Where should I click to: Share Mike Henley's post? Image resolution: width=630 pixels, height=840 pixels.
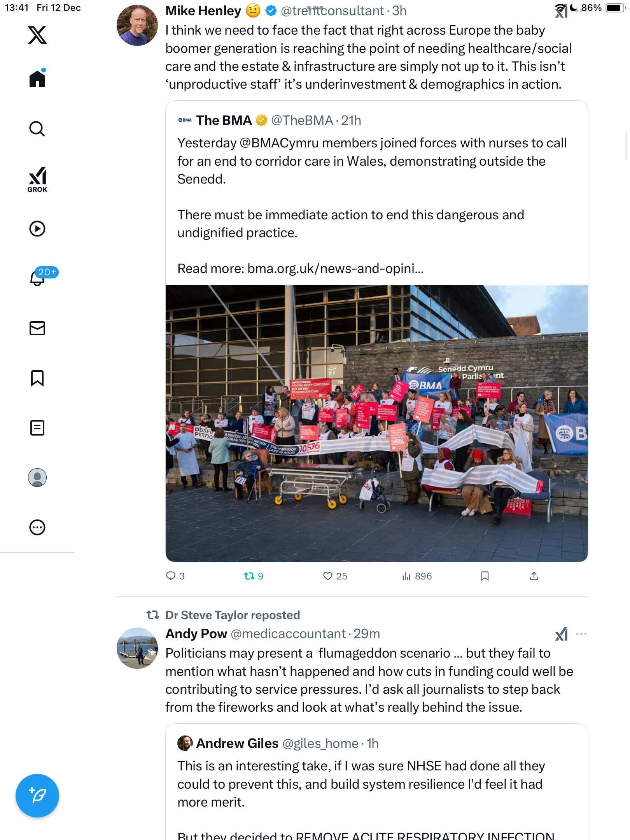coord(534,576)
